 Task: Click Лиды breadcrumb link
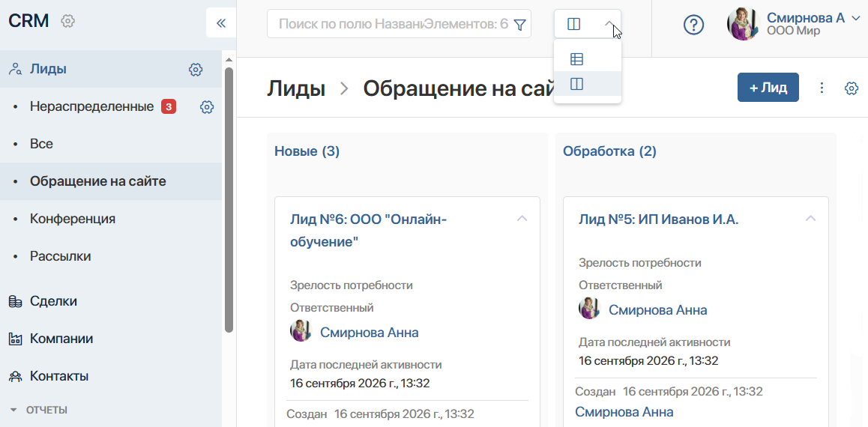pyautogui.click(x=296, y=88)
